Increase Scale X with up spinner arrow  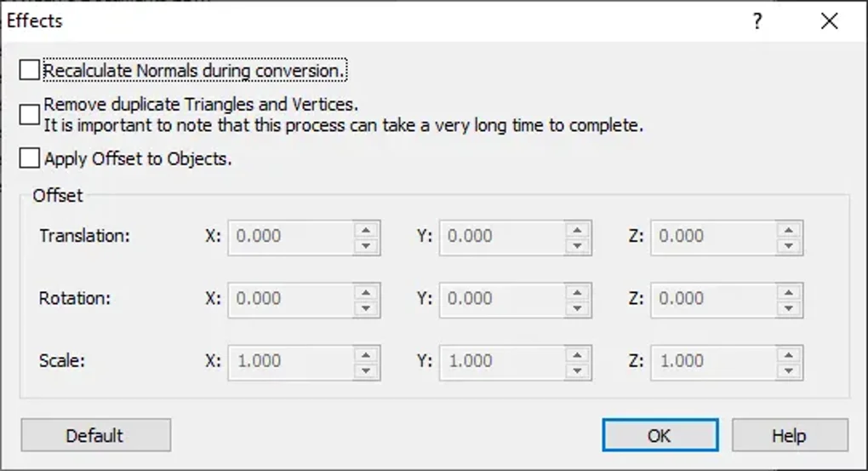point(366,353)
